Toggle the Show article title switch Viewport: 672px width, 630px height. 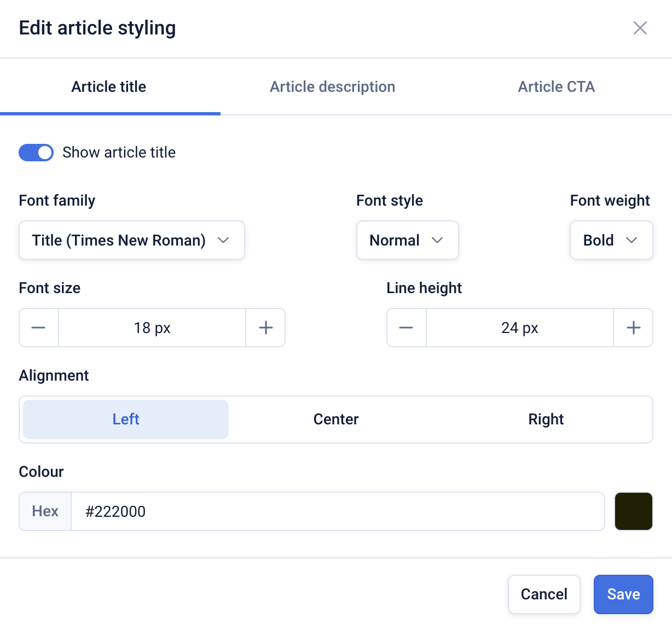click(36, 153)
